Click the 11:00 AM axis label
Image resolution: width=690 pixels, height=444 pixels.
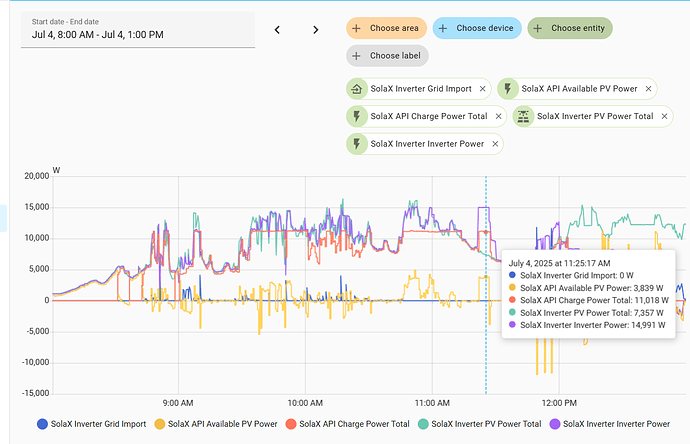click(x=432, y=403)
